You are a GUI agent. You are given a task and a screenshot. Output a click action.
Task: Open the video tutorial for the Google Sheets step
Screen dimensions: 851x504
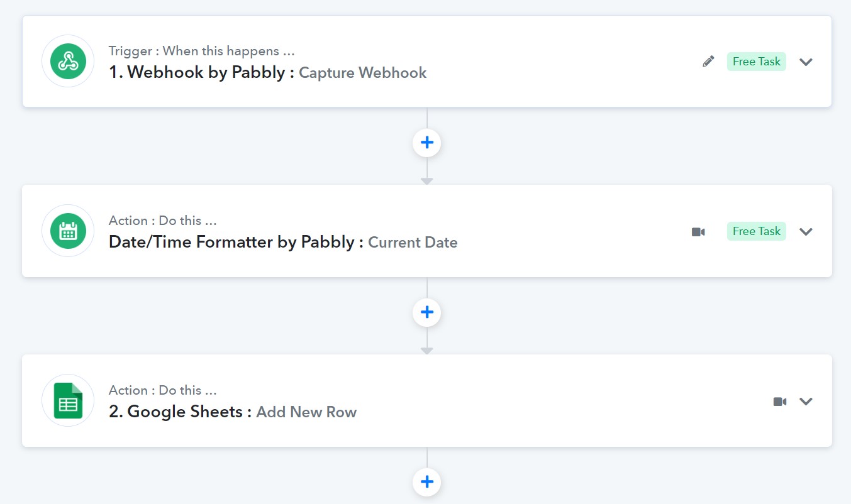[x=780, y=401]
